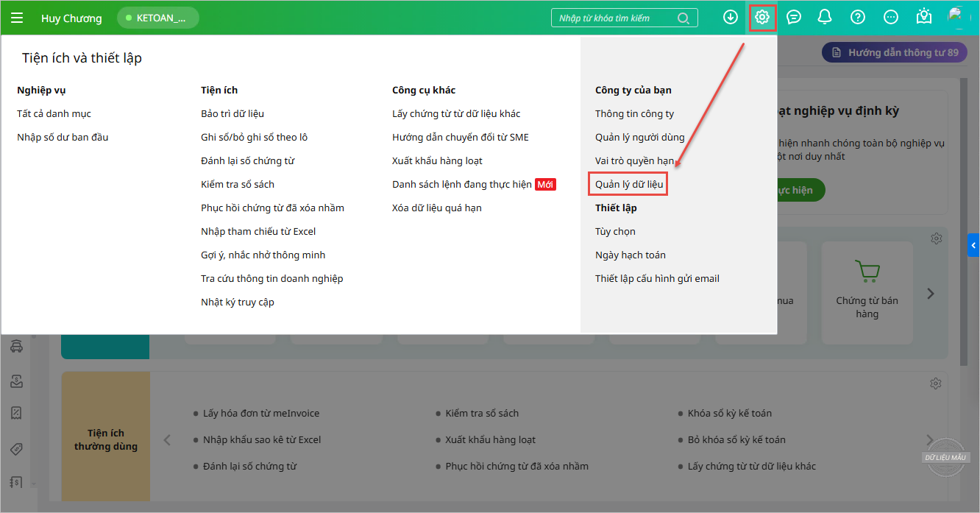Image resolution: width=980 pixels, height=513 pixels.
Task: Open the user avatar profile menu
Action: 959,17
